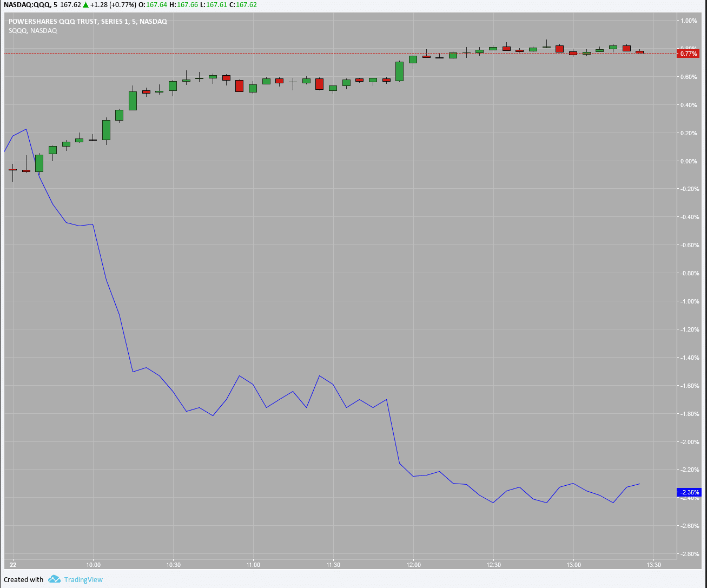The height and width of the screenshot is (588, 707).
Task: Click the +1.28 (+0.77%) change value
Action: [x=114, y=5]
